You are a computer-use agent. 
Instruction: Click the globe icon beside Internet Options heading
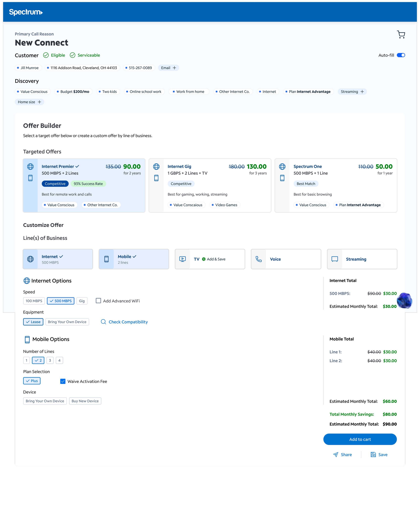point(27,281)
